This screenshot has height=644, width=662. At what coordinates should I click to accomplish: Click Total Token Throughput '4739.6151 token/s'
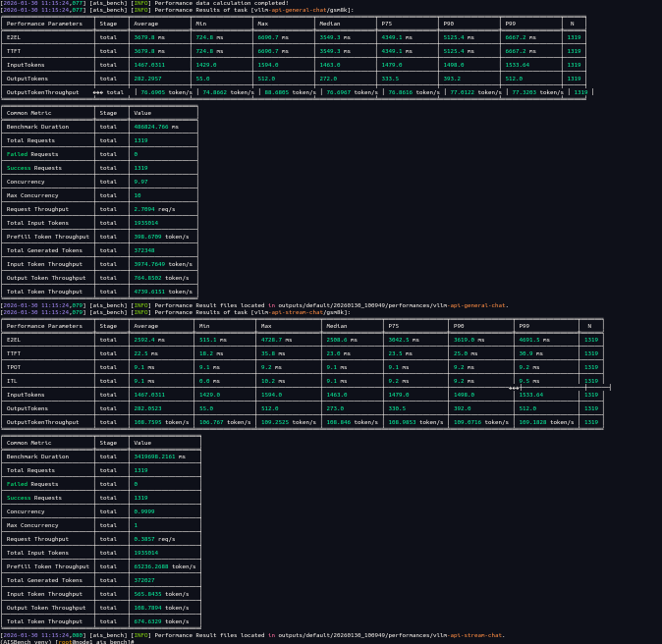(163, 292)
